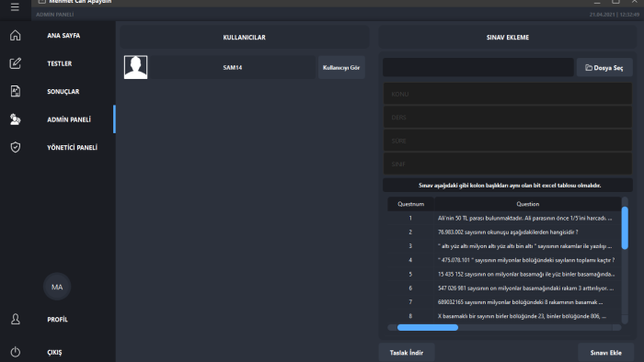Click the excel table instruction notice
This screenshot has height=362, width=644.
(508, 186)
